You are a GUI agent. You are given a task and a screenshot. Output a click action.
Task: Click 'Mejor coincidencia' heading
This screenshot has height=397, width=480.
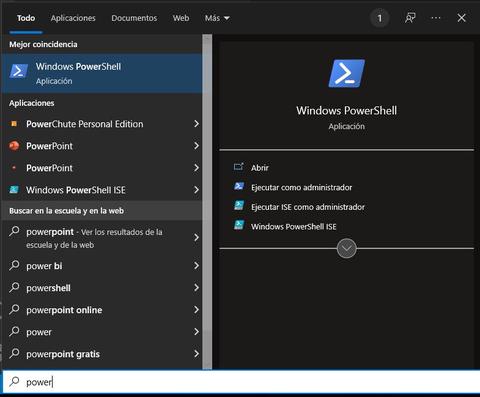[43, 44]
